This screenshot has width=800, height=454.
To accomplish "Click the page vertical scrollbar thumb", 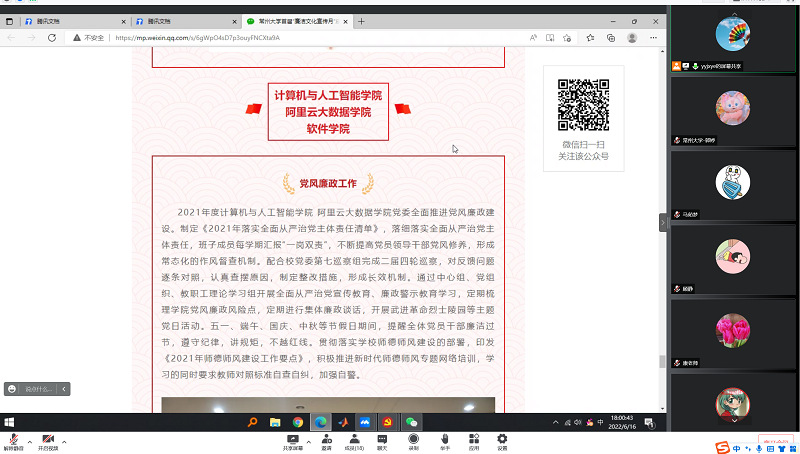I will [662, 361].
